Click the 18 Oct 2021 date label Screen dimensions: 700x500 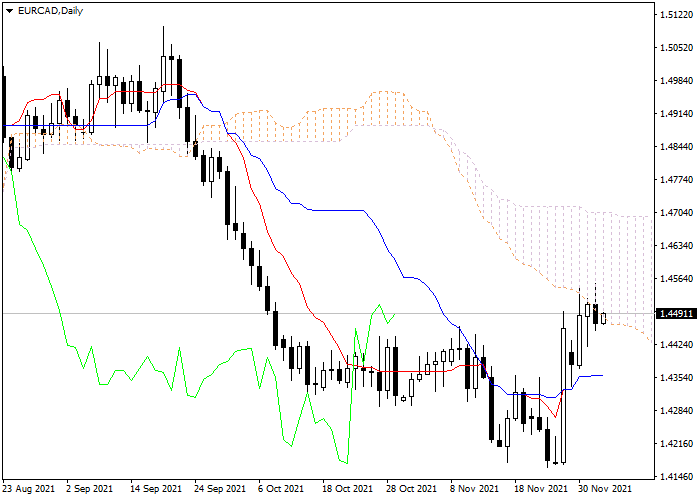pos(348,489)
